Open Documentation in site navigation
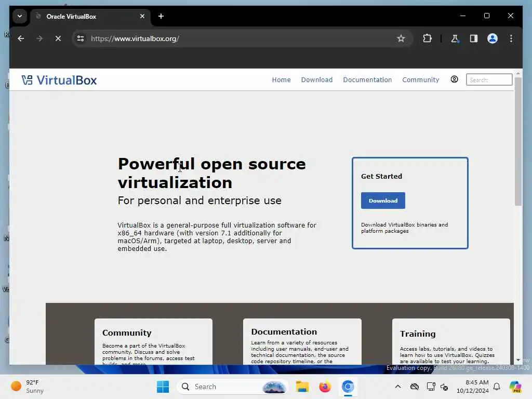 click(367, 79)
